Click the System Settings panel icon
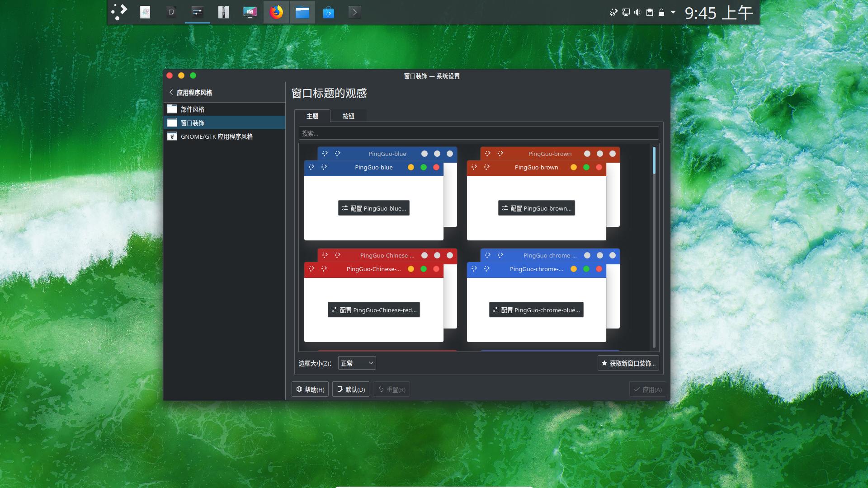The height and width of the screenshot is (488, 868). [x=198, y=12]
